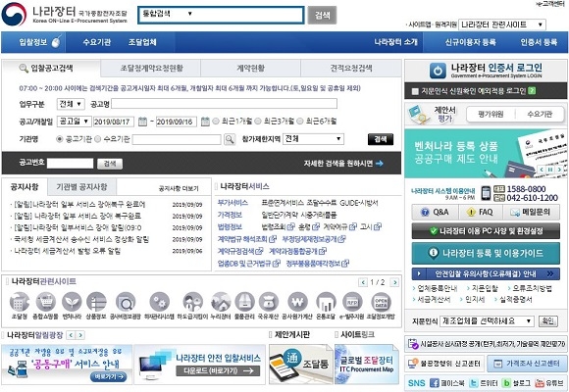Viewport: 569px width, 392px height.
Task: Open the 조달업체 menu
Action: (142, 42)
